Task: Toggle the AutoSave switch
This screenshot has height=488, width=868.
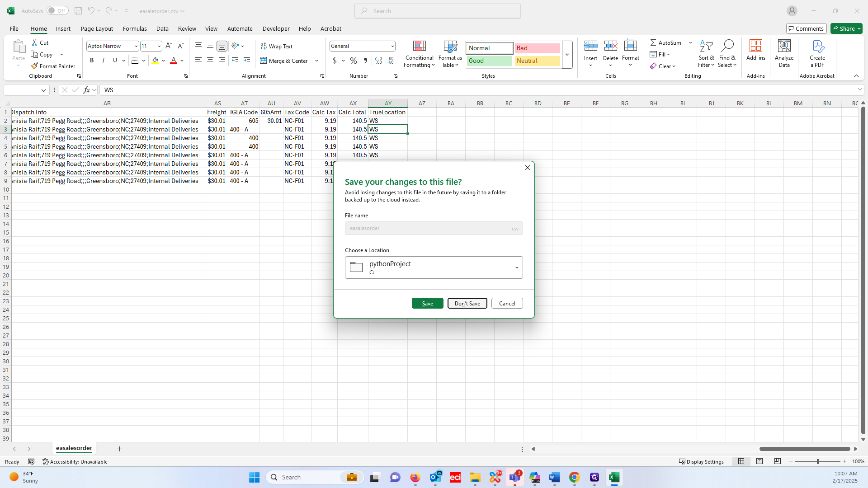Action: click(x=57, y=11)
